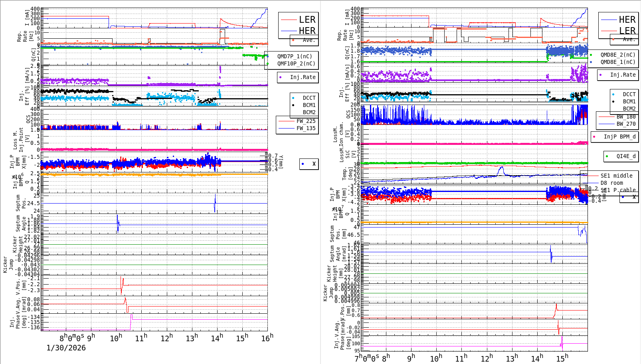The image size is (641, 364).
Task: Click the green QMD7P_1 legend marker
Action: [268, 57]
